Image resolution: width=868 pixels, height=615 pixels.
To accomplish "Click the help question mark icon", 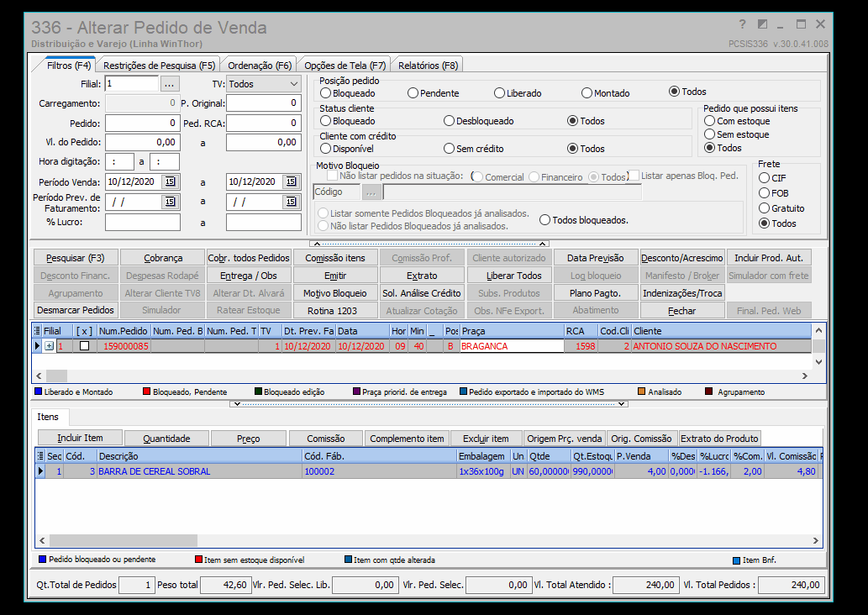I will click(x=742, y=24).
